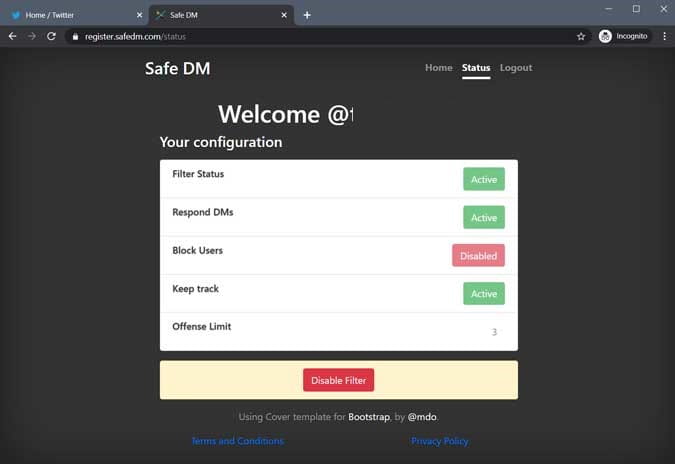
Task: Open the @mdo footer link
Action: [x=422, y=417]
